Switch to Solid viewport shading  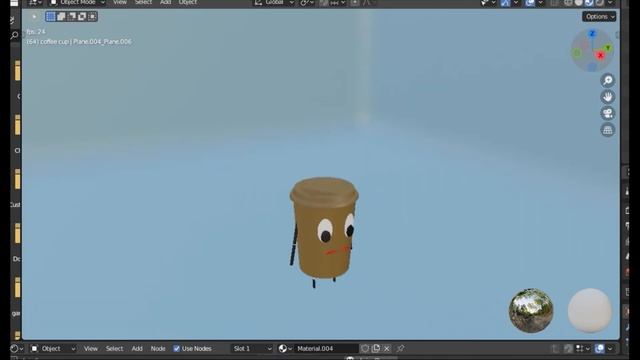point(579,3)
